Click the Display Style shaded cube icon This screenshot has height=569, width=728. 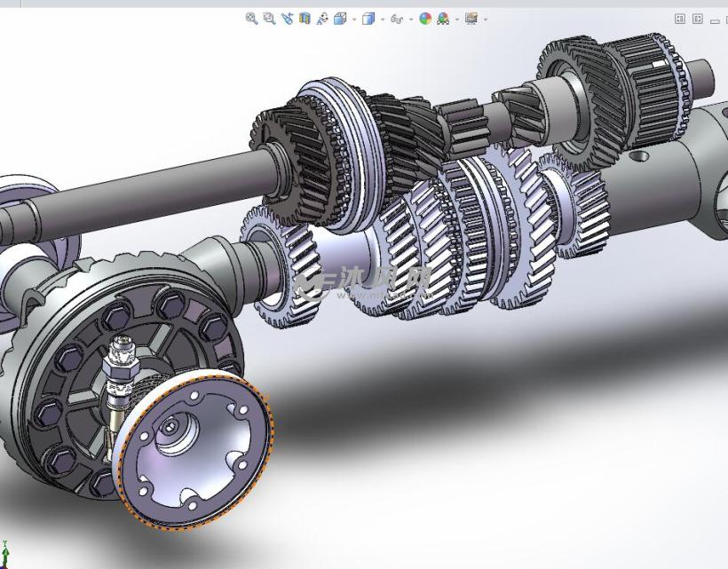click(368, 19)
